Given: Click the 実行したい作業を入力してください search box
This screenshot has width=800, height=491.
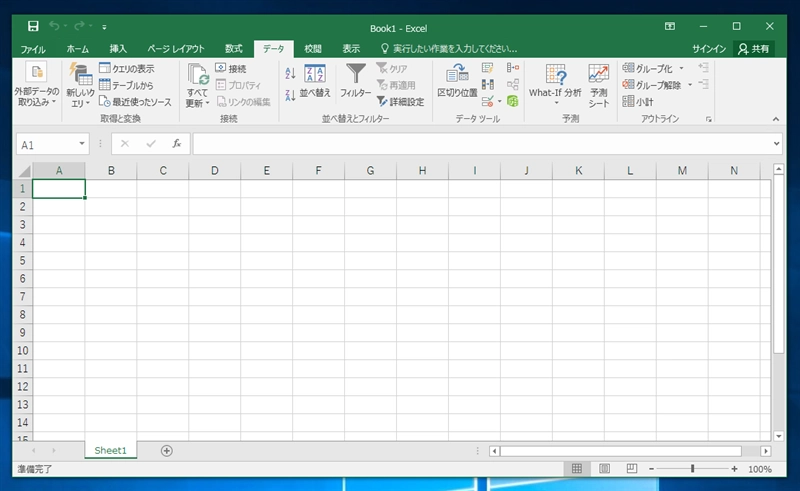Looking at the screenshot, I should pyautogui.click(x=449, y=49).
